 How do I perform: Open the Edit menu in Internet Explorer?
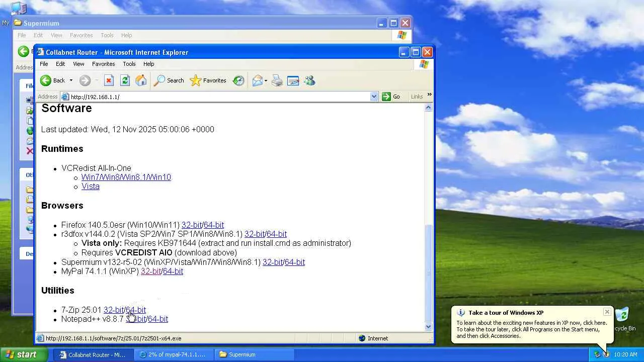[60, 64]
